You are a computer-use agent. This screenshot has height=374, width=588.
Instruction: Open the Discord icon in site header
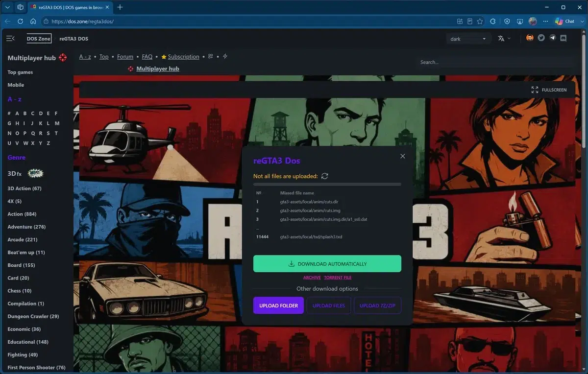563,38
